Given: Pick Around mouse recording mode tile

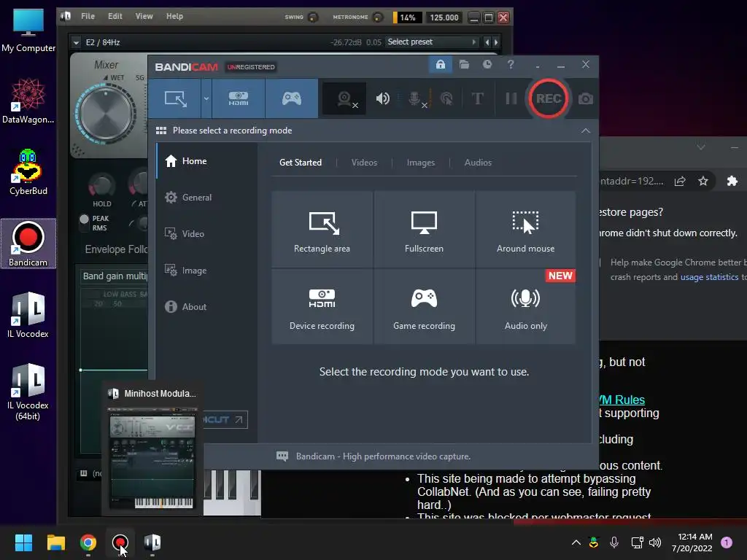Looking at the screenshot, I should pyautogui.click(x=525, y=230).
